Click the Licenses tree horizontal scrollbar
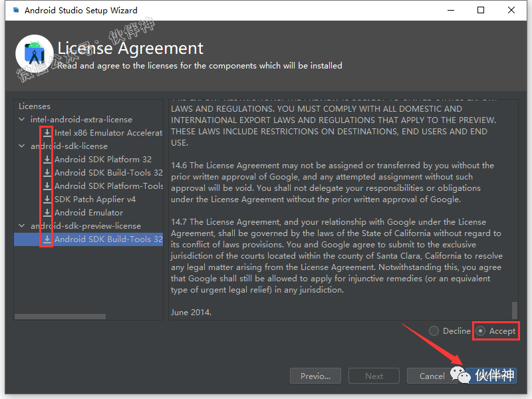This screenshot has width=532, height=399. click(x=60, y=317)
